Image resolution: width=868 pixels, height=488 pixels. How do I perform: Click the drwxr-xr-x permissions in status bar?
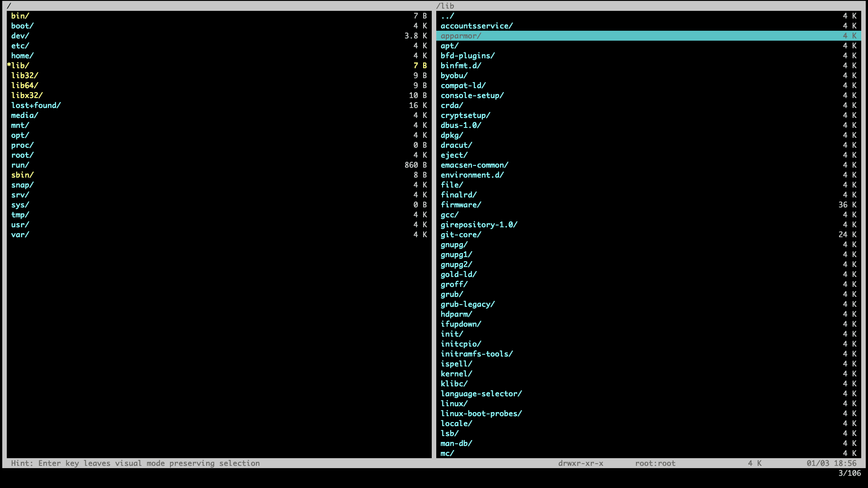[580, 463]
